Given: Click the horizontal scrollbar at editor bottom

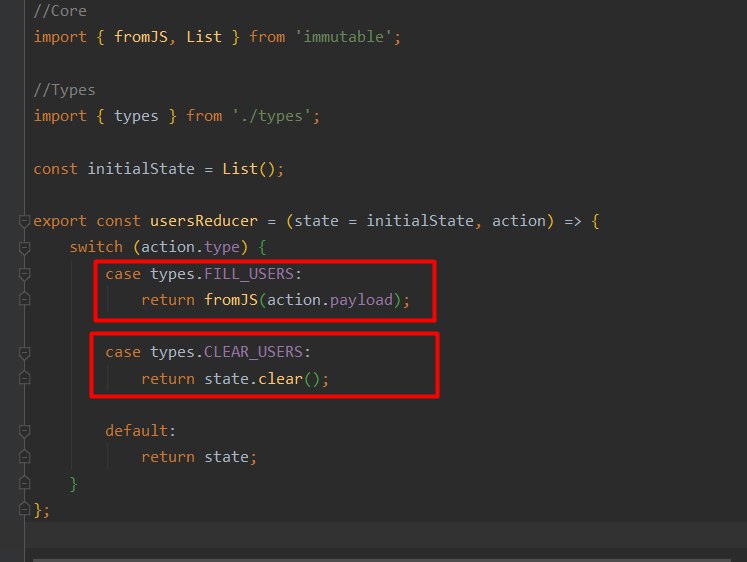Looking at the screenshot, I should pyautogui.click(x=382, y=560).
